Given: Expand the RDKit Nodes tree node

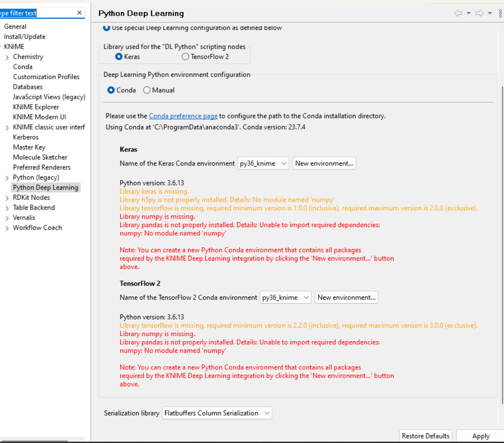Looking at the screenshot, I should [7, 198].
